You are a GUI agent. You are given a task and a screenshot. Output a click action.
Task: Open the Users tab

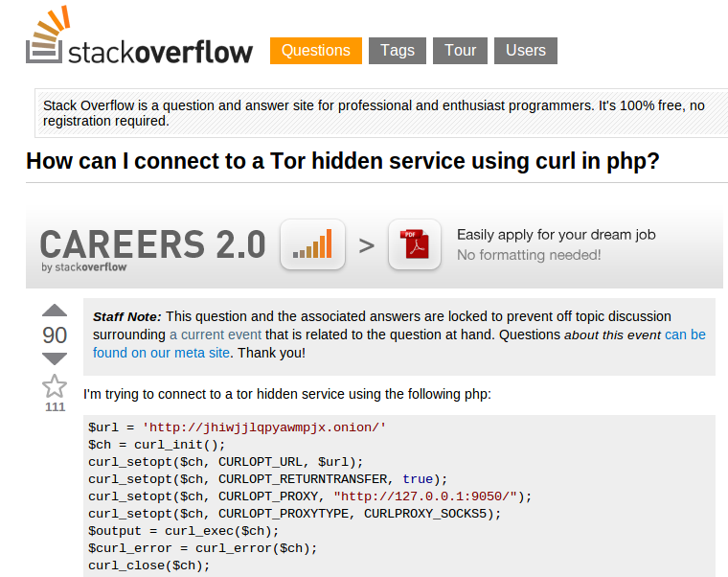point(526,51)
